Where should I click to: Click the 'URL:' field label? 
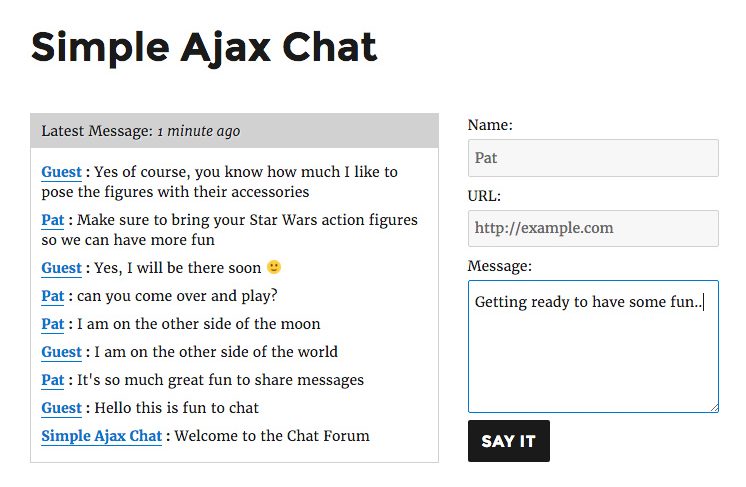484,196
